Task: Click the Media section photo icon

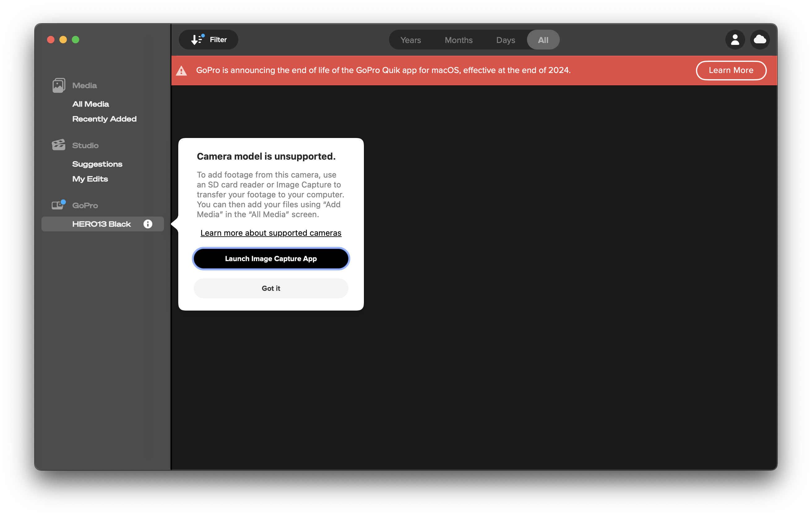Action: (x=59, y=85)
